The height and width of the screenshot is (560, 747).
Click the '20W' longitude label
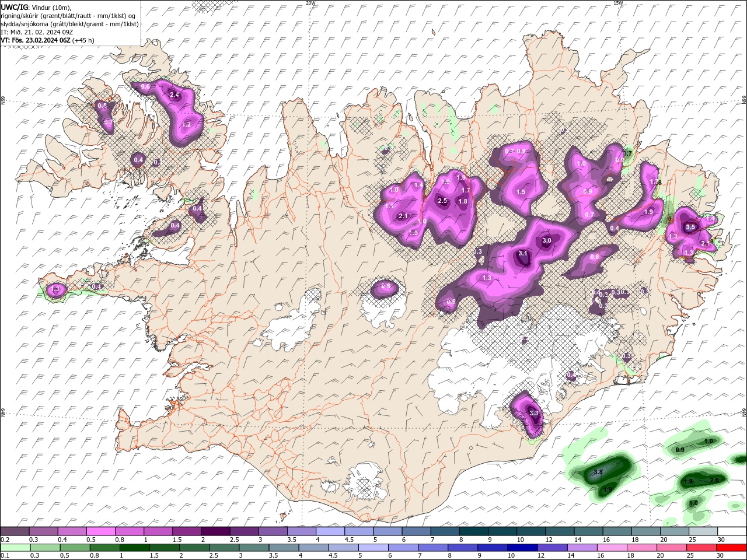[311, 3]
